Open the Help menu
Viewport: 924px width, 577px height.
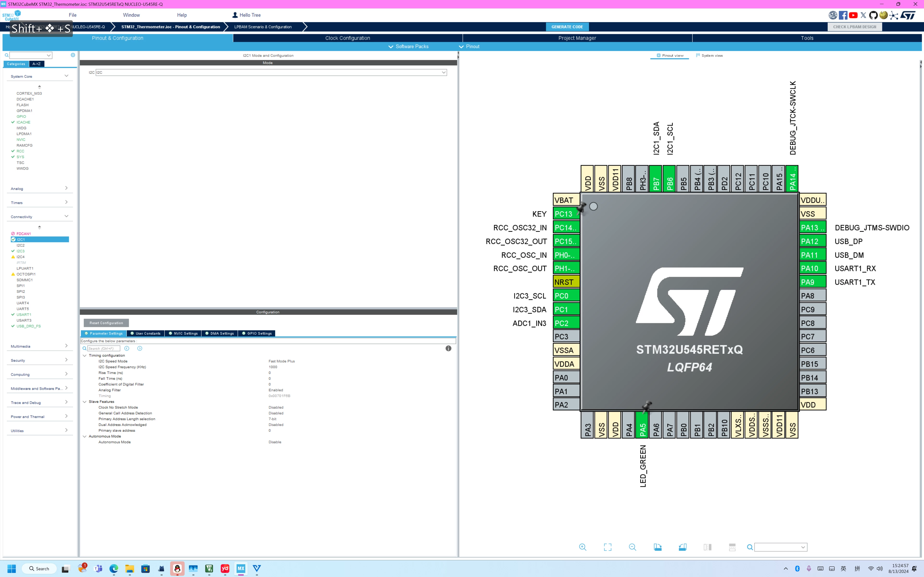(182, 15)
